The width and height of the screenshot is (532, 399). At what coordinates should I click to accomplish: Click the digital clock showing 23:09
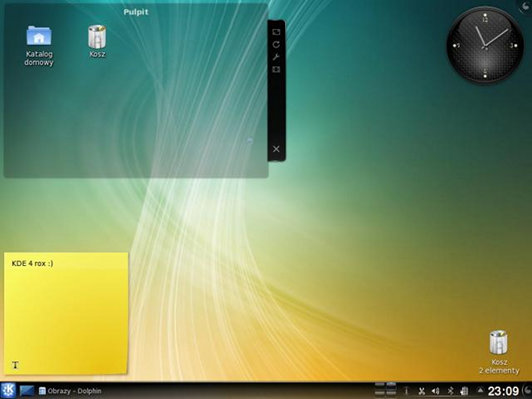point(503,391)
